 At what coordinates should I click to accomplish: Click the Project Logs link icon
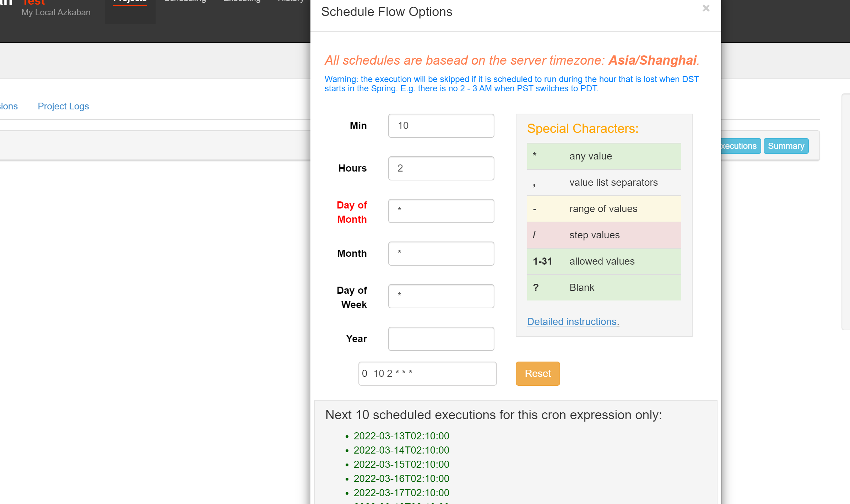pyautogui.click(x=63, y=105)
